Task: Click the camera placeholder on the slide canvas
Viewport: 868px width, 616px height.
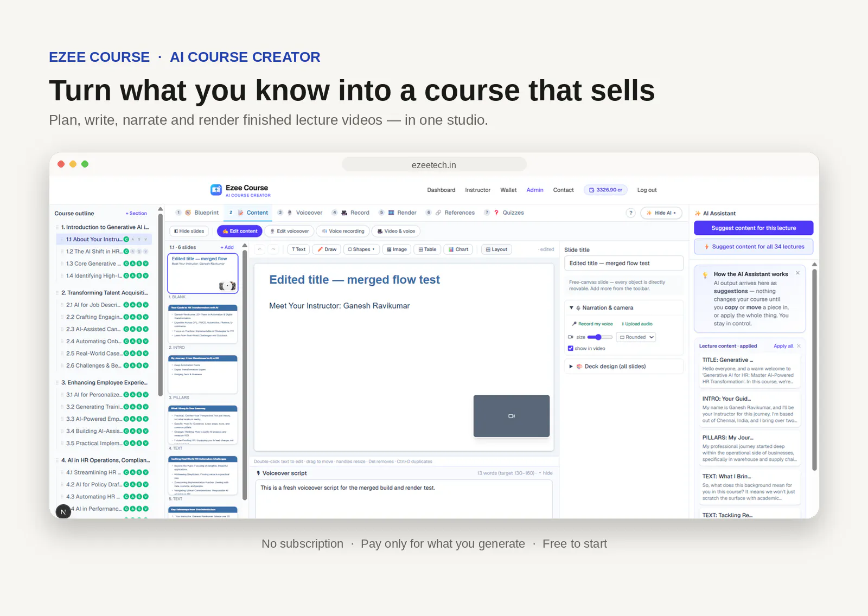Action: point(512,416)
